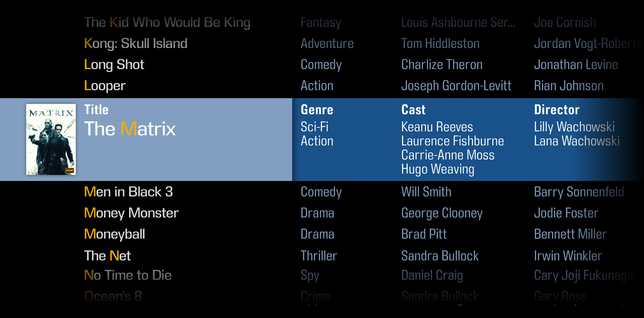
Task: Select The Matrix movie title
Action: point(130,129)
